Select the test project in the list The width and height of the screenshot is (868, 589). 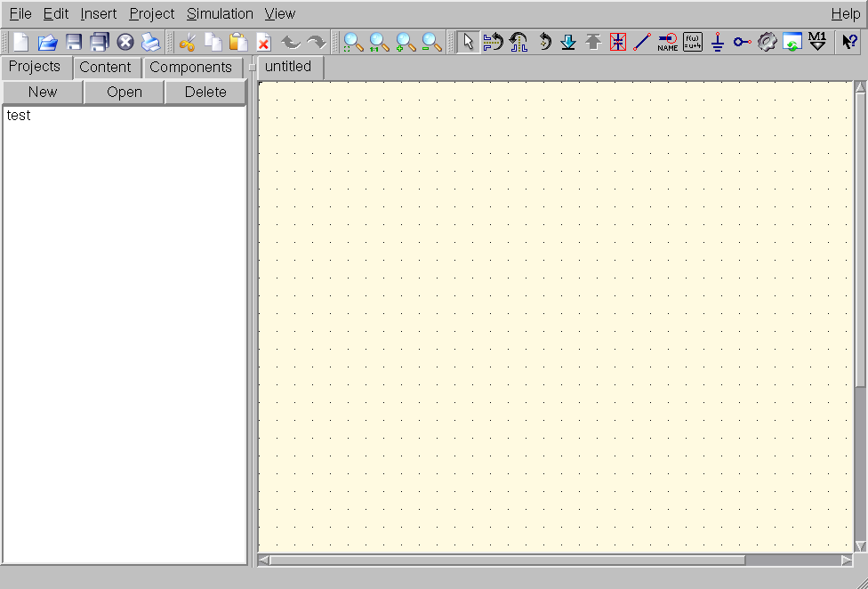click(19, 116)
